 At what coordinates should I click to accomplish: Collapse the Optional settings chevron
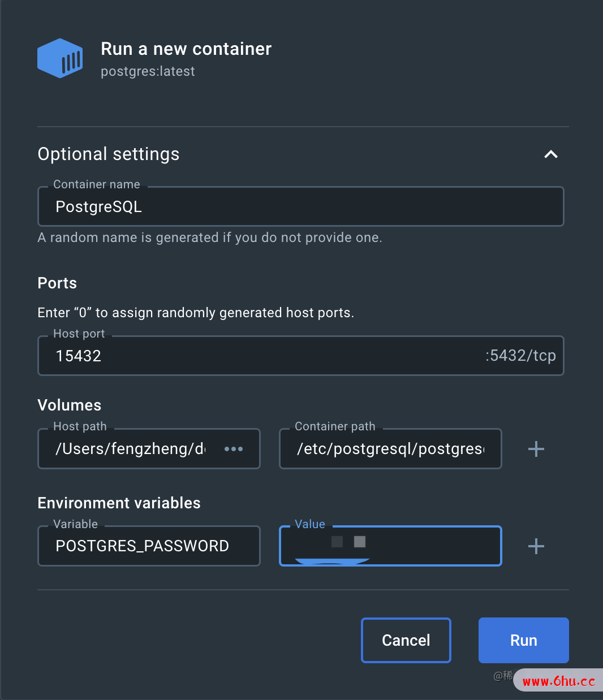pyautogui.click(x=550, y=154)
